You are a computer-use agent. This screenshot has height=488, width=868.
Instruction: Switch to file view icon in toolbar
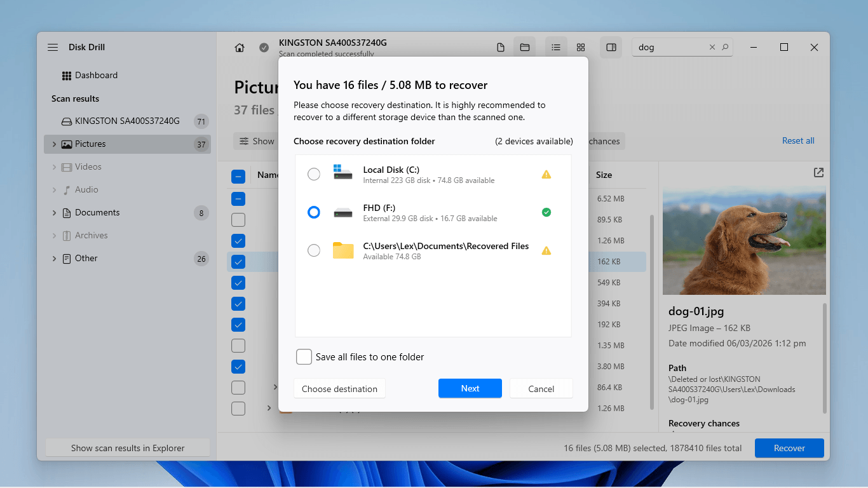501,48
